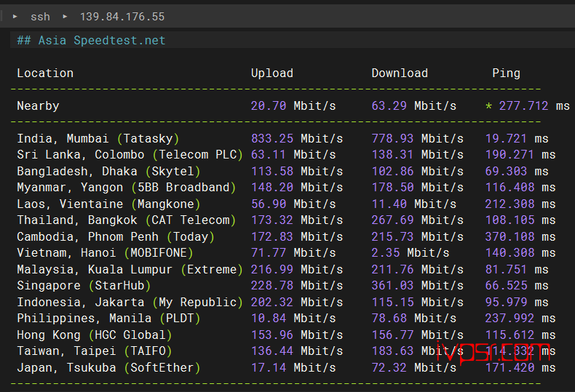Select the Asia Speedtest.net heading

(91, 40)
